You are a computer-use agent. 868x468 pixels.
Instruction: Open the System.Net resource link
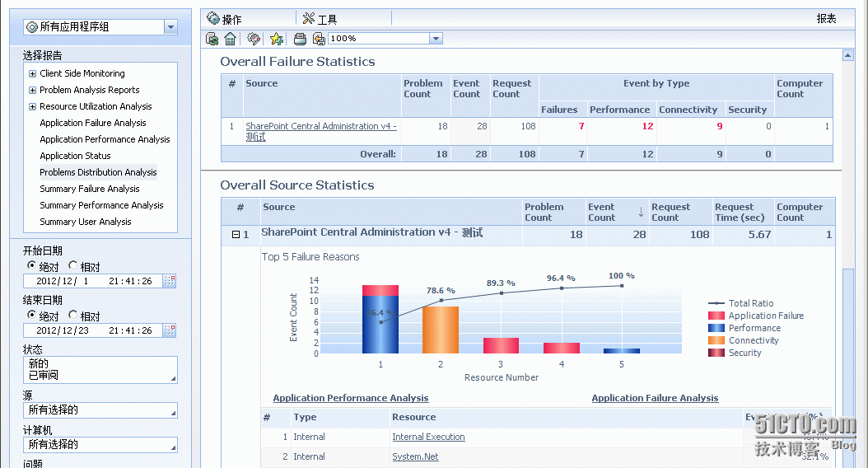click(415, 457)
